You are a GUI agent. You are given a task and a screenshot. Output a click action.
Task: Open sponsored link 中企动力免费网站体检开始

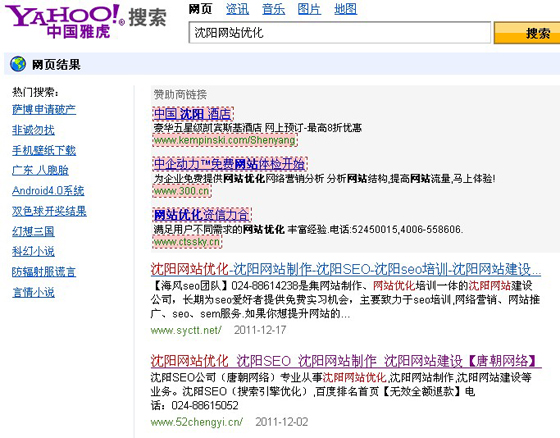[x=230, y=164]
